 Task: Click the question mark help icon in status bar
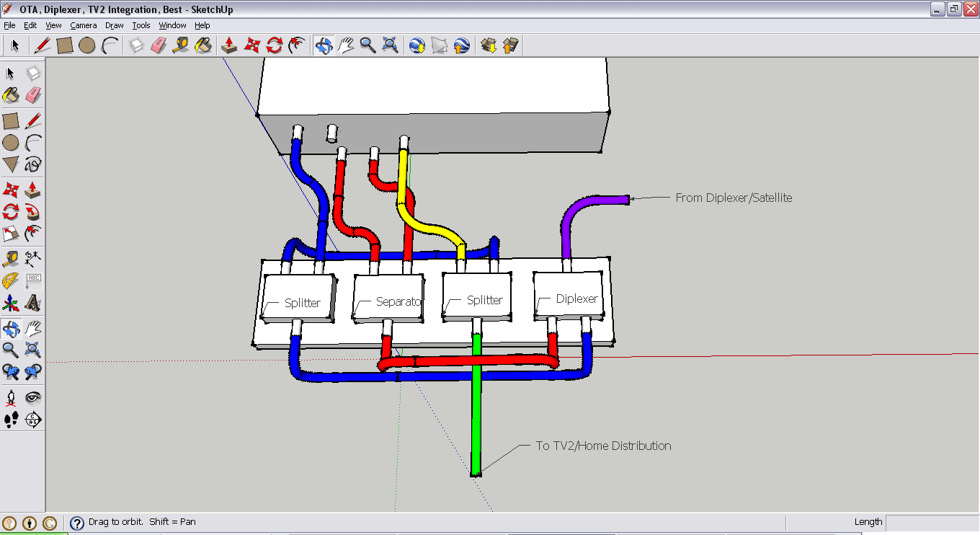(76, 523)
